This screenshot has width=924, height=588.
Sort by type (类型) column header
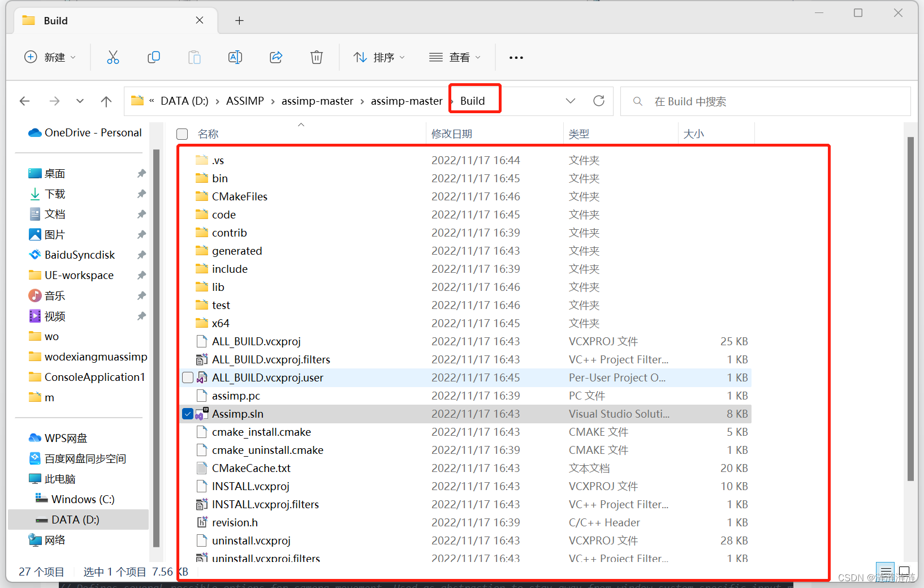click(x=579, y=134)
